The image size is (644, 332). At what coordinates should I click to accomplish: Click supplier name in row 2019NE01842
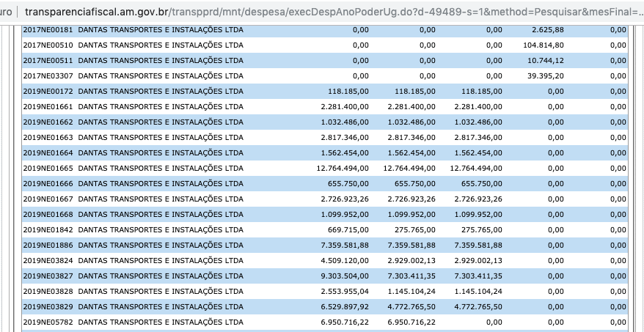161,230
